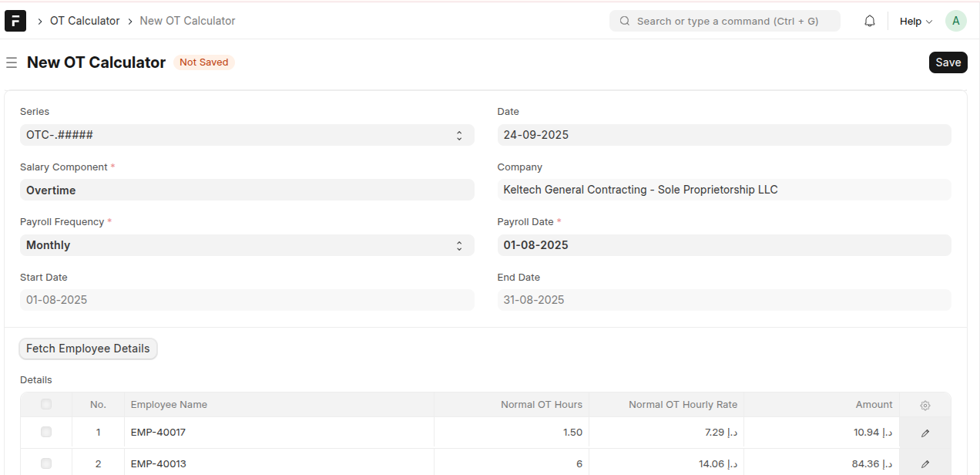Check the EMP-40017 row checkbox
Image resolution: width=980 pixels, height=475 pixels.
coord(46,433)
